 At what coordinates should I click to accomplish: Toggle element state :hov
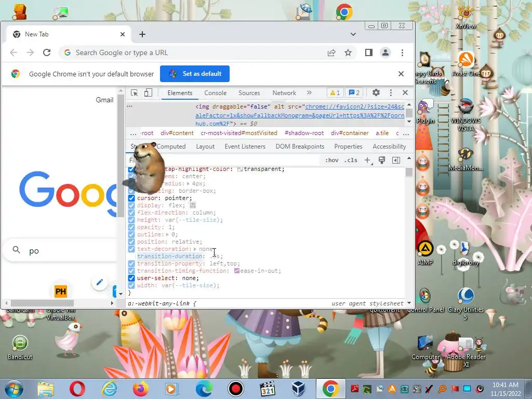pyautogui.click(x=332, y=160)
